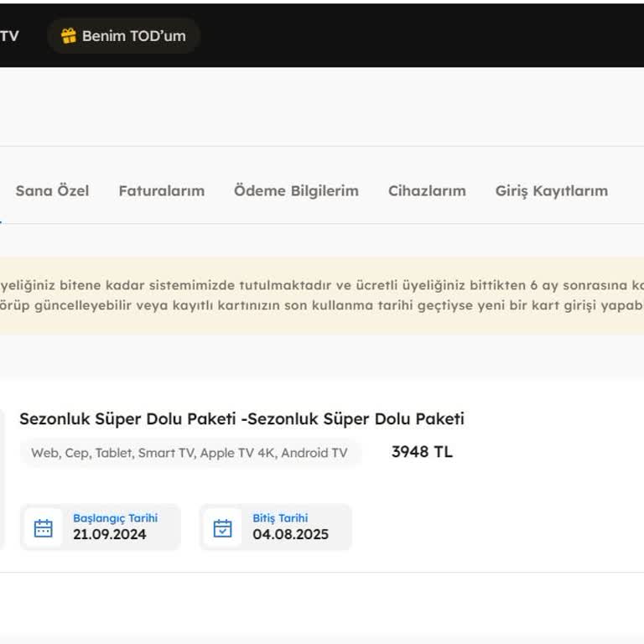Select the Ödeme Bilgilerim tab
Image resolution: width=644 pixels, height=644 pixels.
(x=296, y=190)
